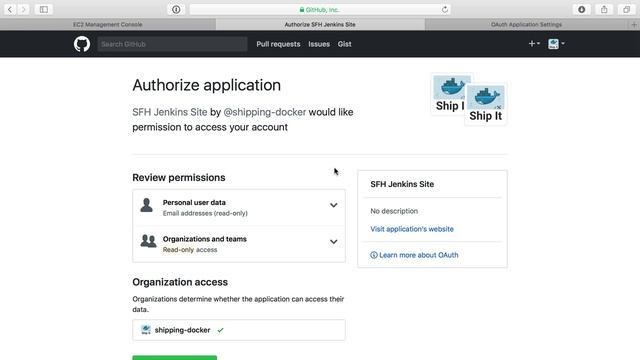Go forward with Safari forward arrow
640x360 pixels.
tap(24, 9)
